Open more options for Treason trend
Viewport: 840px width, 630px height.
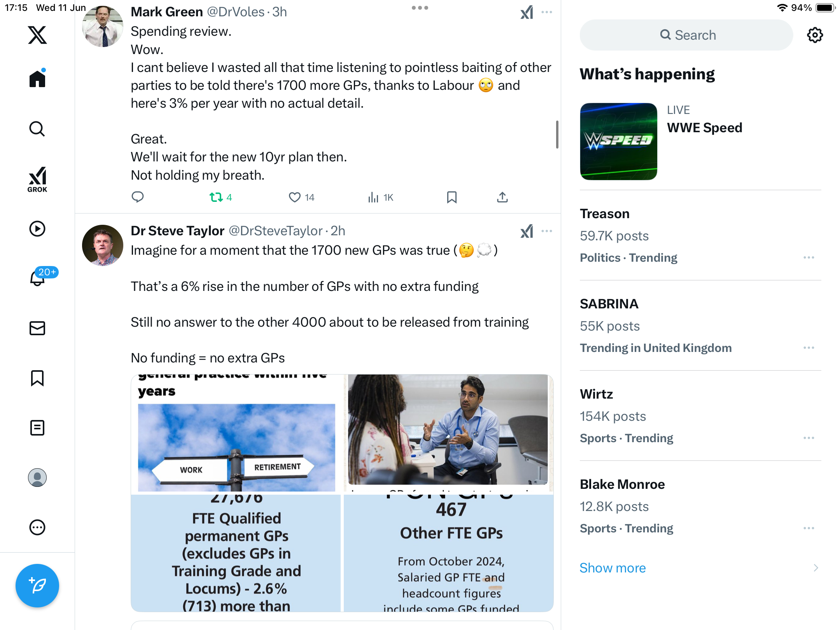(808, 257)
